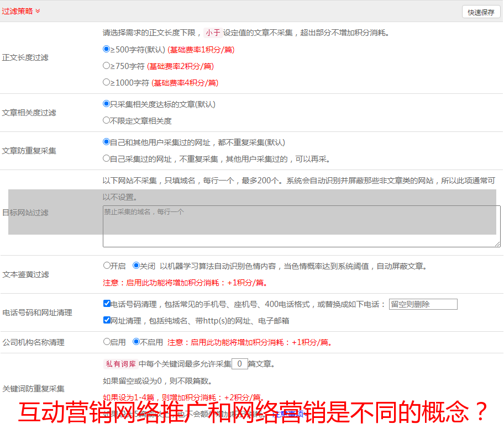Viewport: 504px width, 424px height.
Task: Click the 文本鉴黄过滤 row label
Action: [26, 274]
